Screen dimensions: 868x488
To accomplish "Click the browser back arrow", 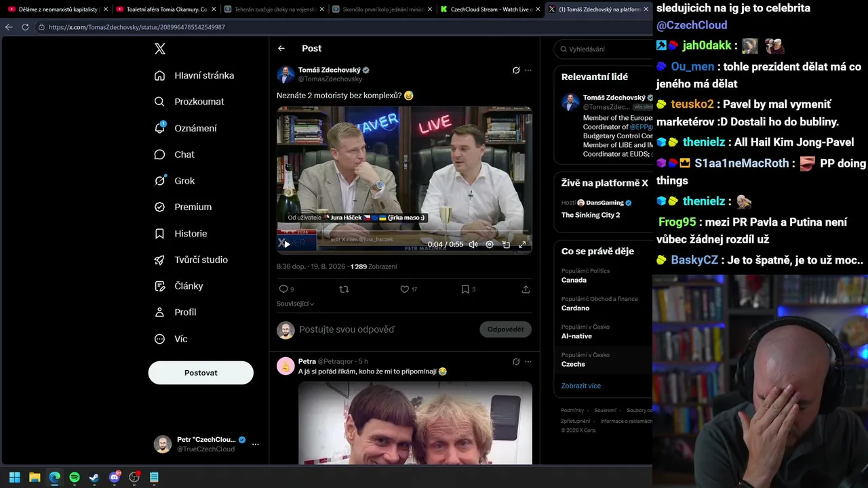I will point(9,27).
